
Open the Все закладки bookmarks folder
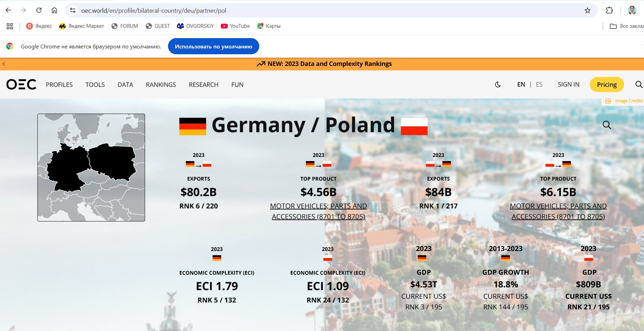[x=627, y=26]
